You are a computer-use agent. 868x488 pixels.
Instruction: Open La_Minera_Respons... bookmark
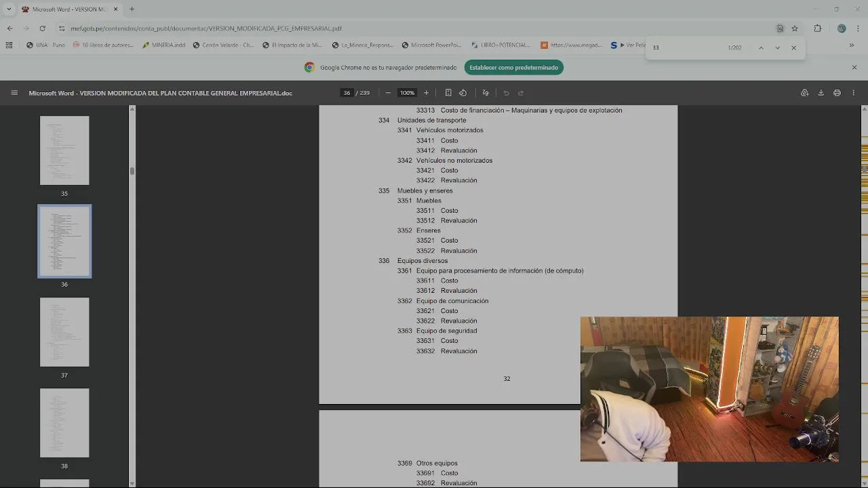coord(363,45)
